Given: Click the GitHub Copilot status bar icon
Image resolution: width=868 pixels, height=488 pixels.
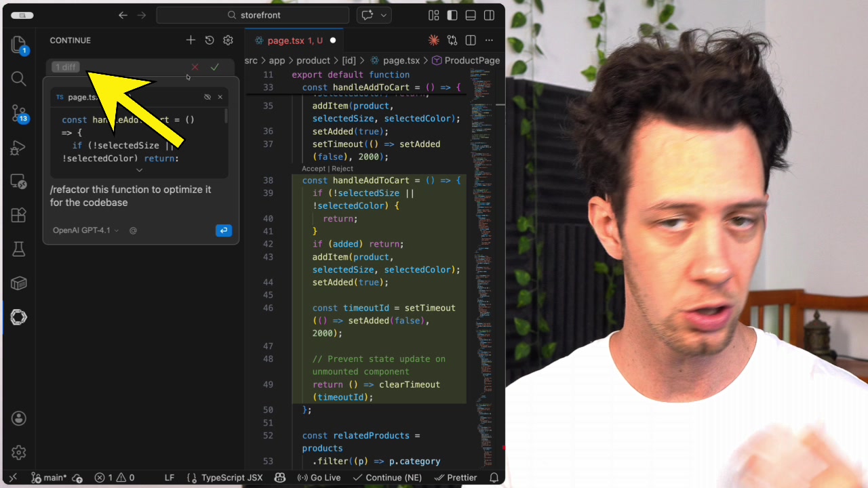Looking at the screenshot, I should click(x=280, y=477).
